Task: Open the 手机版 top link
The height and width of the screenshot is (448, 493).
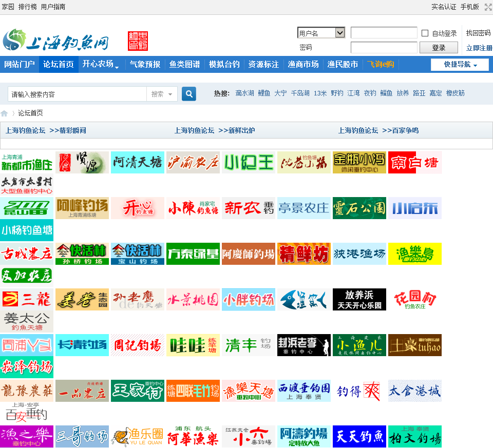Action: pos(470,7)
